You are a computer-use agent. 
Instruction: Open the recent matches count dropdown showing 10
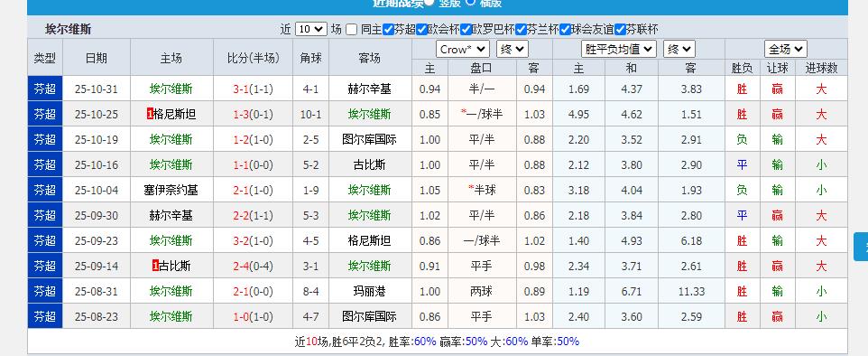pyautogui.click(x=311, y=30)
